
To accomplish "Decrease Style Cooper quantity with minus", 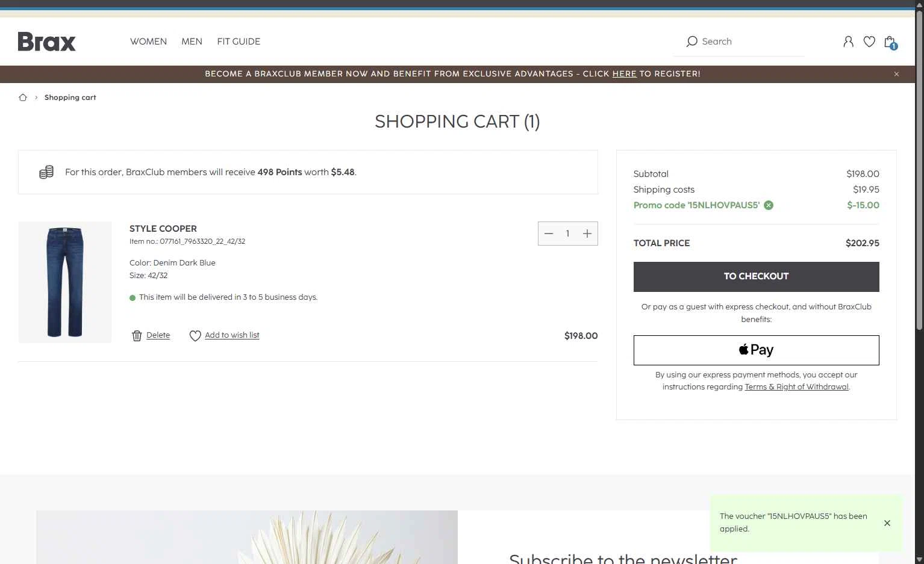I will pyautogui.click(x=549, y=234).
